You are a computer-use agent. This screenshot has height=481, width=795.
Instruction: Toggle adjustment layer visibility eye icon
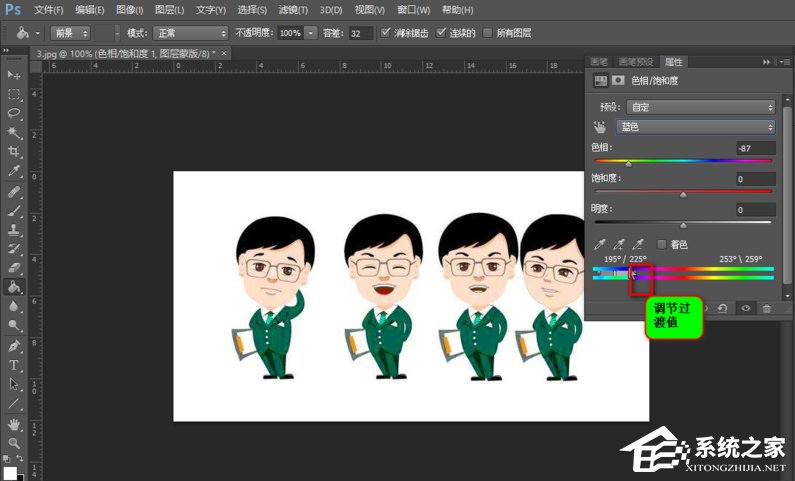pos(745,308)
